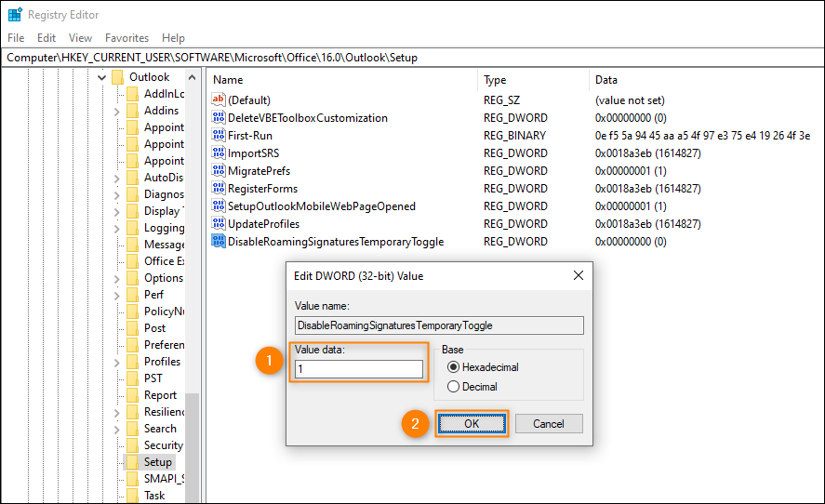Open the Favorites menu
The height and width of the screenshot is (504, 825).
[126, 38]
